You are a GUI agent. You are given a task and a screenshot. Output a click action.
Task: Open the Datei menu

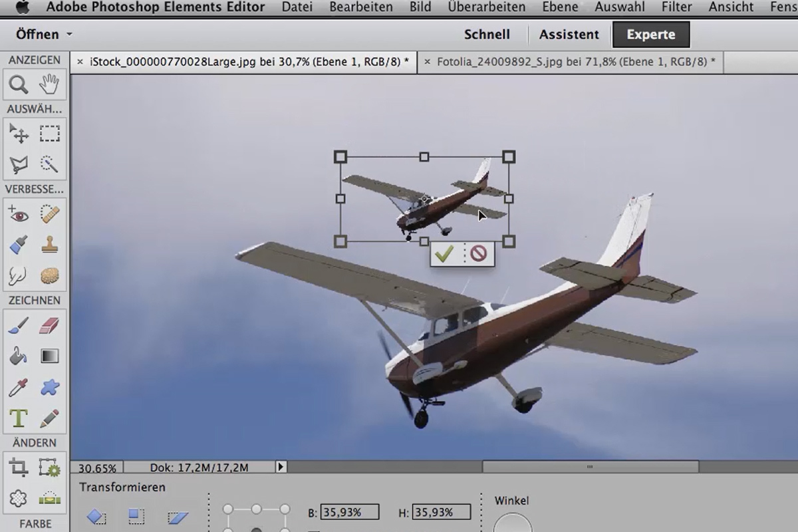297,7
